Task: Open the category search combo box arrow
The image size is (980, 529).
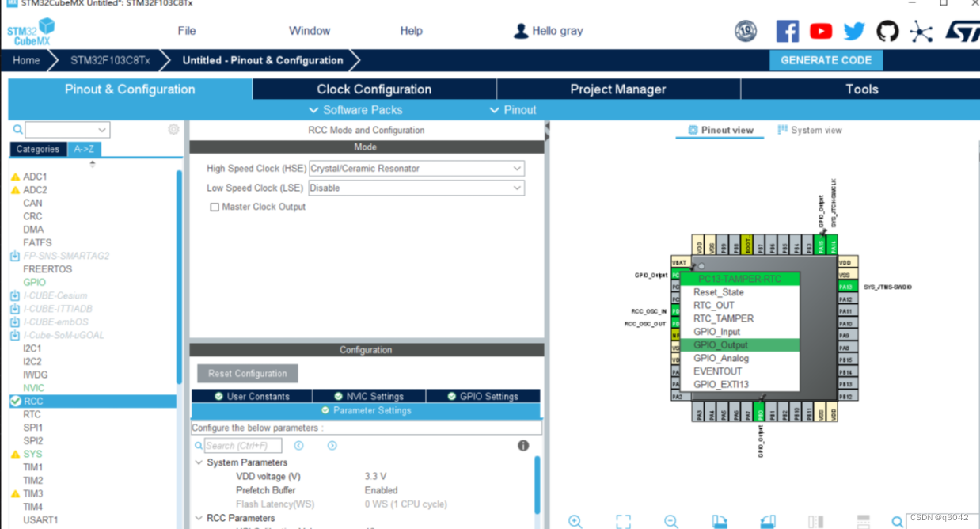Action: (102, 130)
